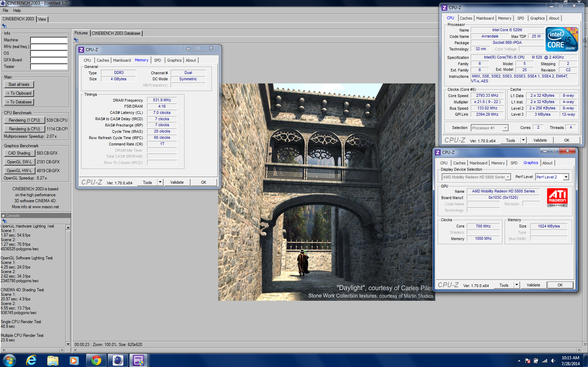588x367 pixels.
Task: Click the CPU-Z icon in the Memory window title
Action: tap(81, 50)
